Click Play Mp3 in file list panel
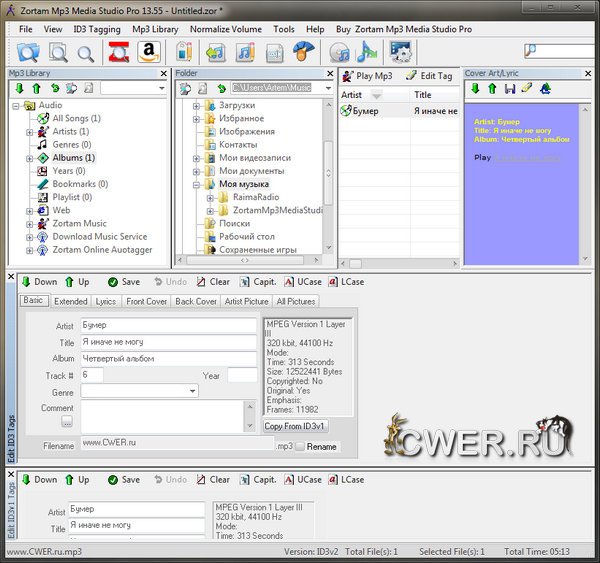 pyautogui.click(x=368, y=76)
